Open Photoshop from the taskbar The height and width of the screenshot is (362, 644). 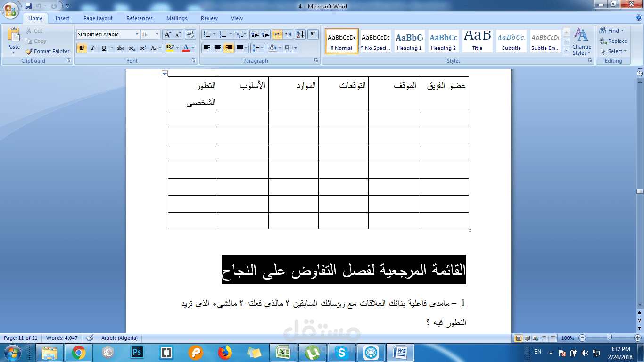pos(137,353)
